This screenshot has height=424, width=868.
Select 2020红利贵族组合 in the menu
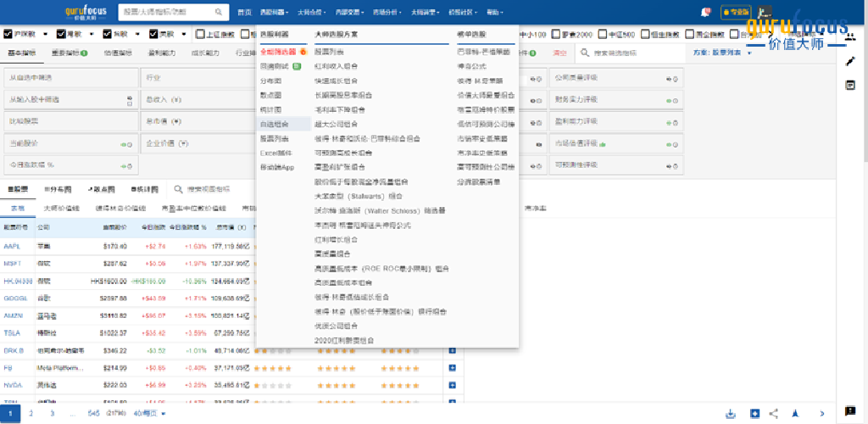(x=344, y=340)
